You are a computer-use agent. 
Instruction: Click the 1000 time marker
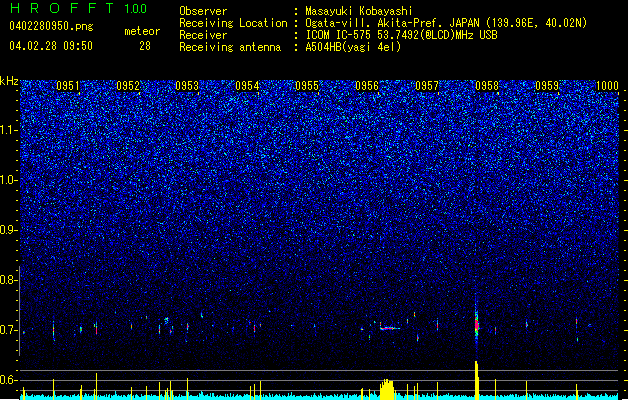[607, 86]
